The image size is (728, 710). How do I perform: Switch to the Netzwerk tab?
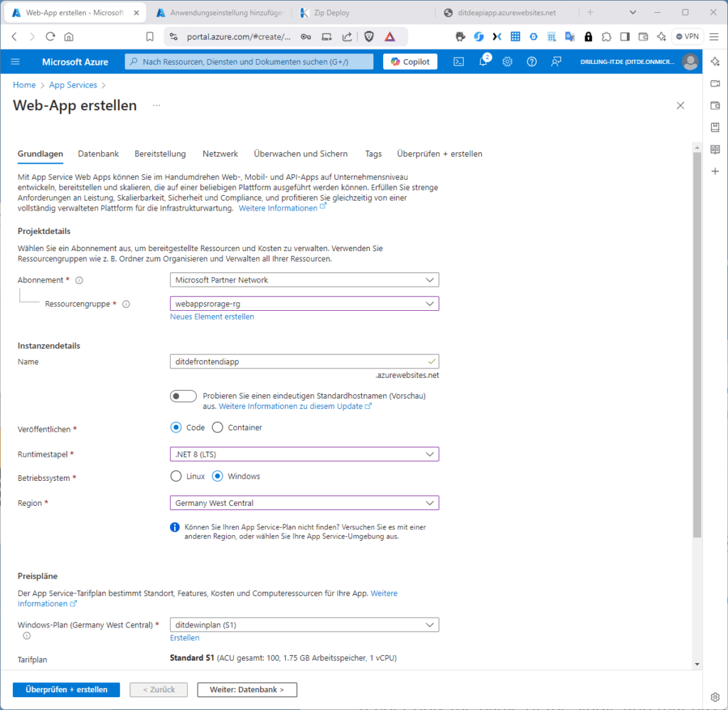click(220, 154)
